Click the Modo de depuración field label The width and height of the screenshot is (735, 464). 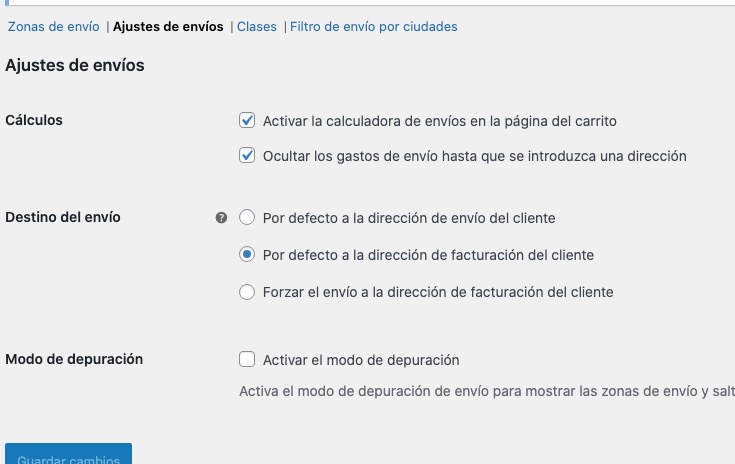pyautogui.click(x=74, y=359)
